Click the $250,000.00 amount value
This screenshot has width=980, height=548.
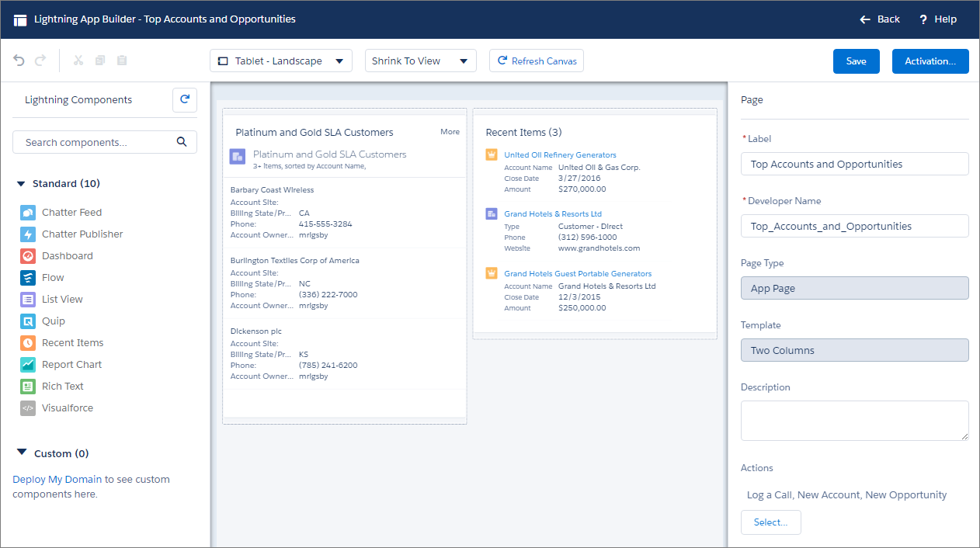582,308
